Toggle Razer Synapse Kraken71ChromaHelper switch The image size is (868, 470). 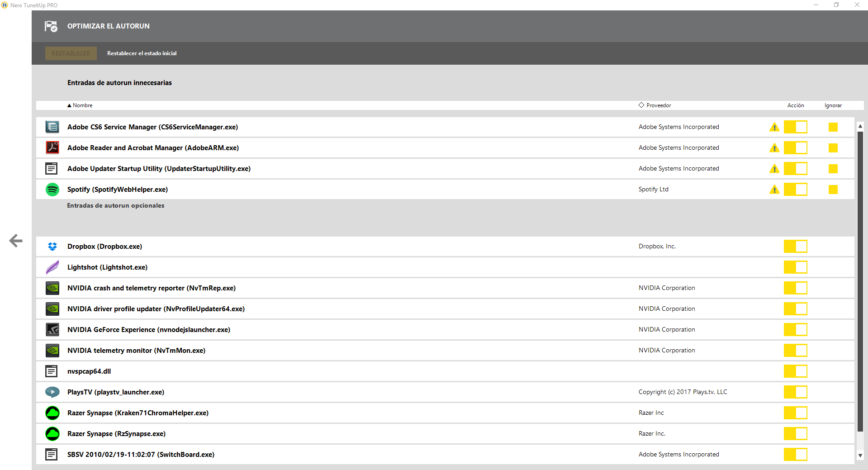coord(796,413)
